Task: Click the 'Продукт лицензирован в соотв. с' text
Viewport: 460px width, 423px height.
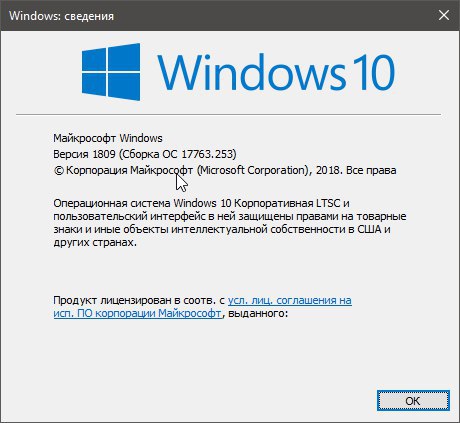Action: click(139, 300)
